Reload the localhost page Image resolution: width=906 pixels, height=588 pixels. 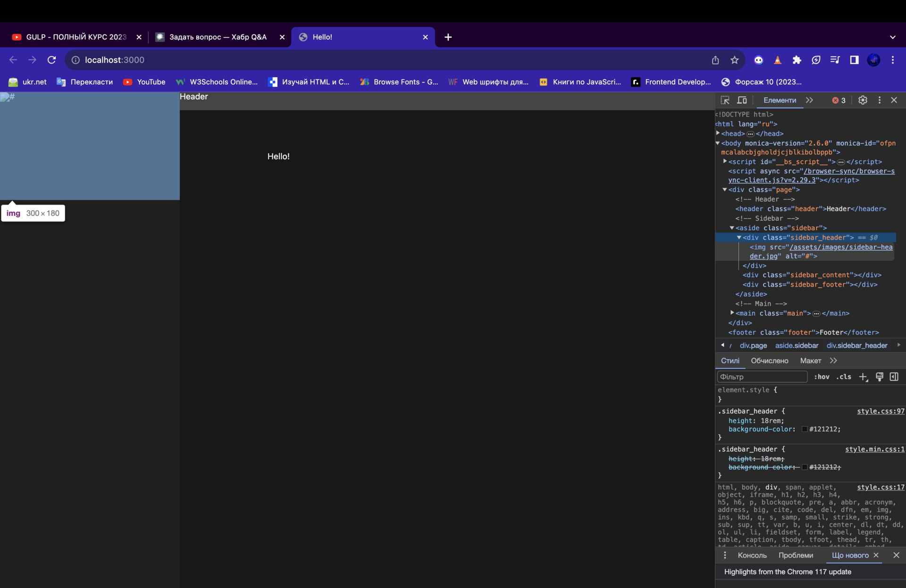click(x=51, y=60)
